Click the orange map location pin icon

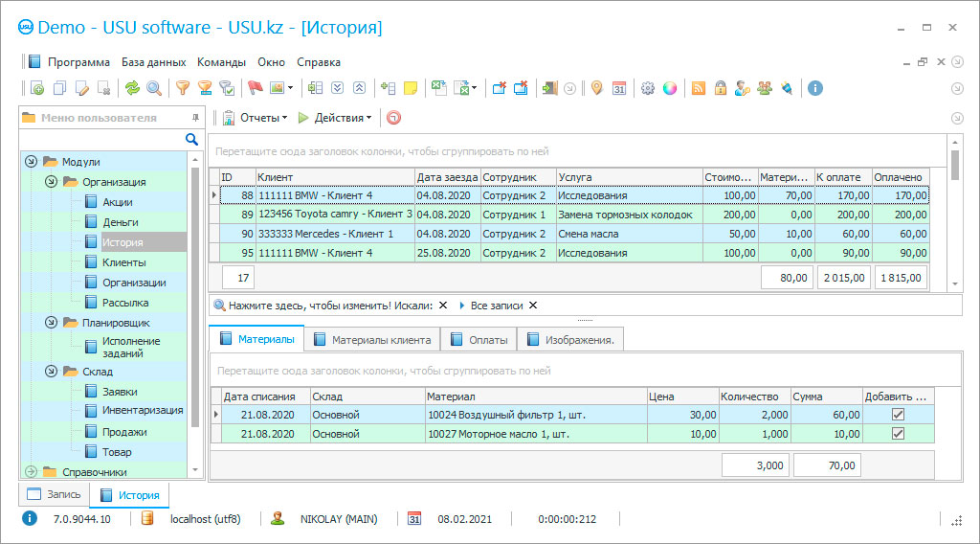coord(597,88)
